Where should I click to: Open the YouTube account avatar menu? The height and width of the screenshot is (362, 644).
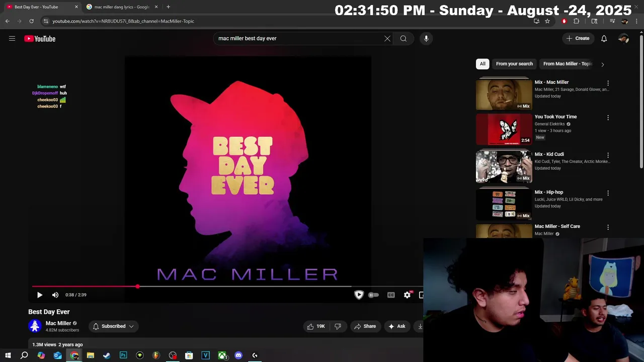[x=623, y=38]
